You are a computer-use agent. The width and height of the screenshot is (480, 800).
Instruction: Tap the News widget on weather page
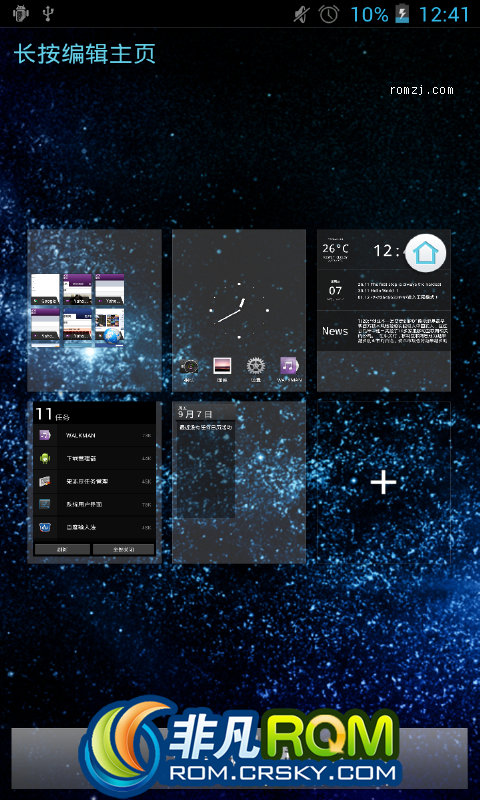coord(384,331)
